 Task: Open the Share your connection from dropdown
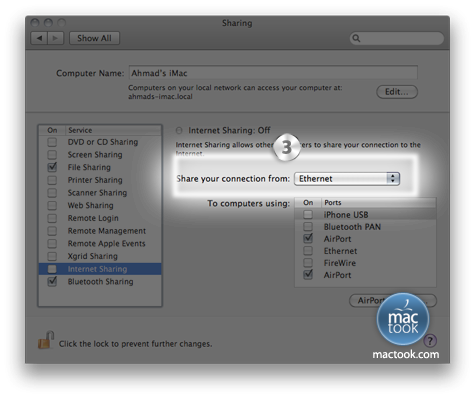coord(347,179)
